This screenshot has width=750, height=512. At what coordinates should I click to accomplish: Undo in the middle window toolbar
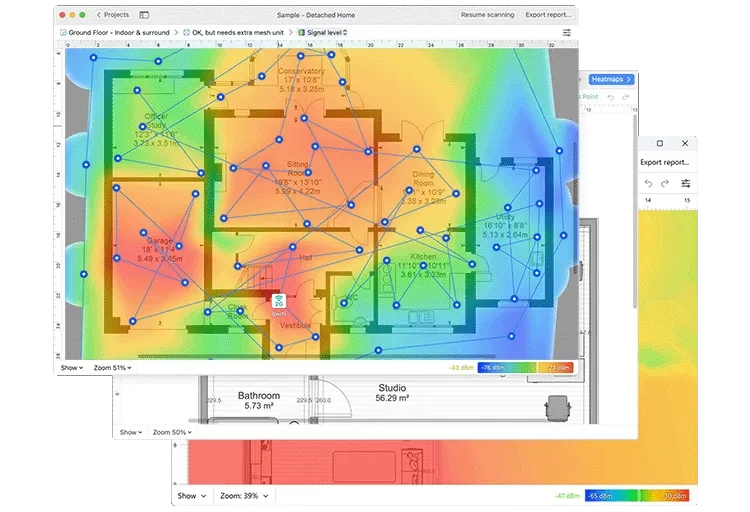click(611, 97)
